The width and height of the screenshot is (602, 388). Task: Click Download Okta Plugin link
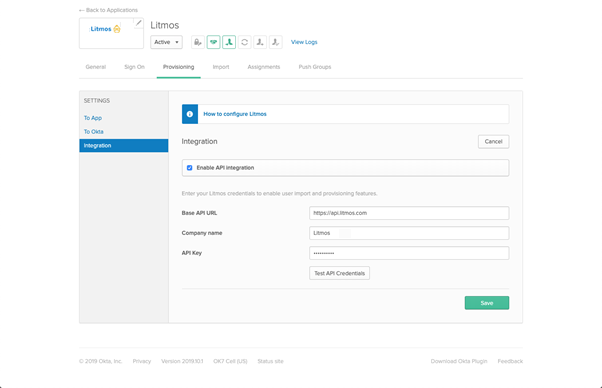[x=459, y=361]
